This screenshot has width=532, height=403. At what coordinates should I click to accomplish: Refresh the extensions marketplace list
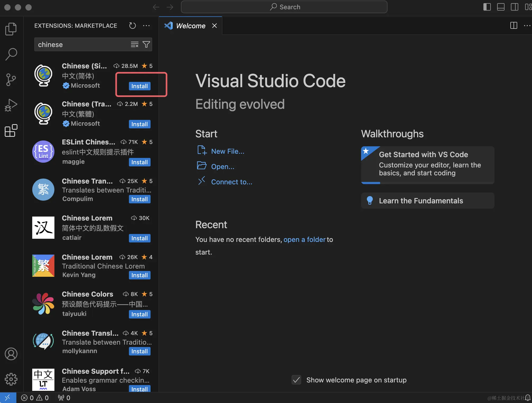coord(132,26)
